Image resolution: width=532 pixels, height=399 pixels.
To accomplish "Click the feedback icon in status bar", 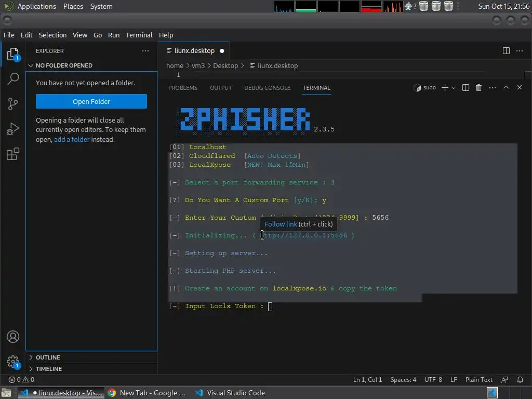I will [504, 380].
